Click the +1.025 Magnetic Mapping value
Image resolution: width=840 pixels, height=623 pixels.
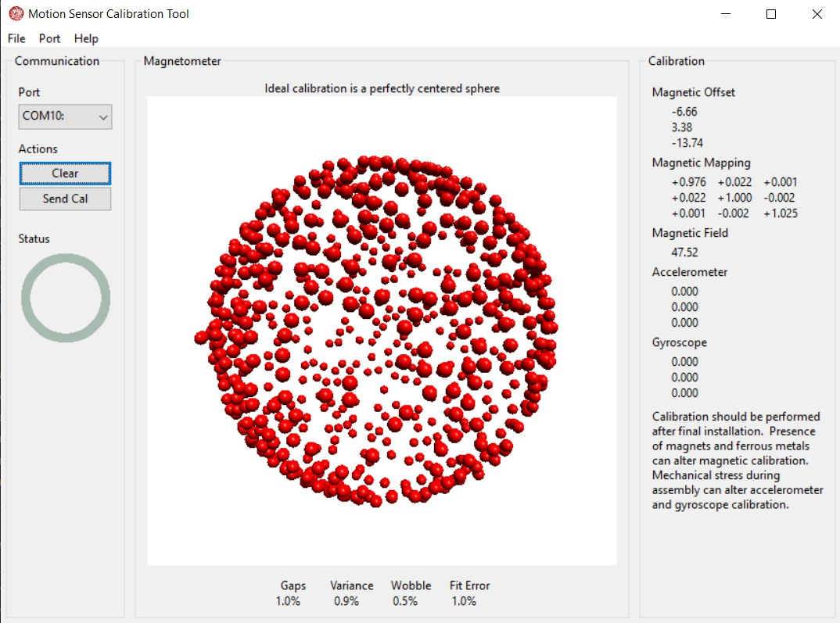pos(781,213)
